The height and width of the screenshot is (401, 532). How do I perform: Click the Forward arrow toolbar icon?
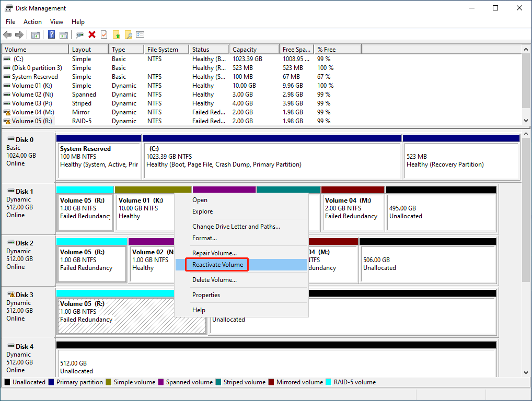tap(19, 34)
